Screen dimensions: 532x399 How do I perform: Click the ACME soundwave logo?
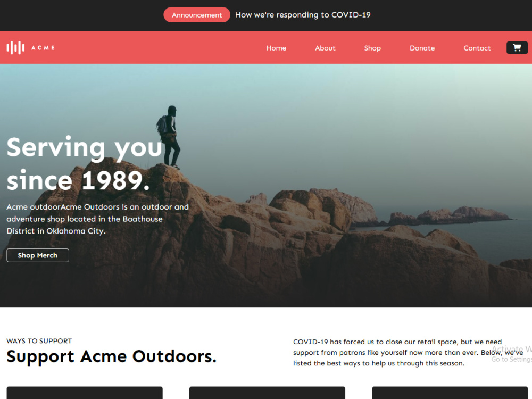(30, 48)
